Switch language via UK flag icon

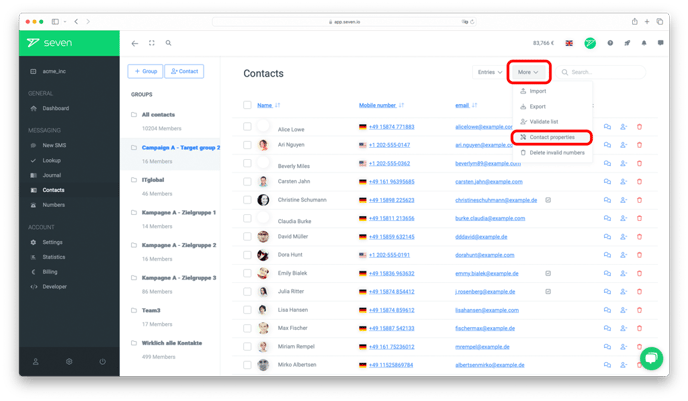(569, 43)
